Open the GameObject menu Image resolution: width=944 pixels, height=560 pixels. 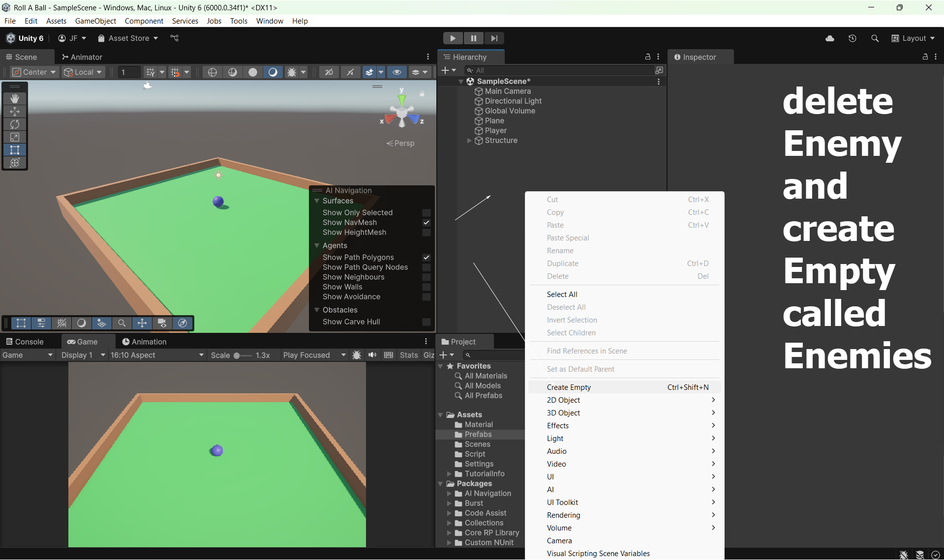[x=95, y=21]
